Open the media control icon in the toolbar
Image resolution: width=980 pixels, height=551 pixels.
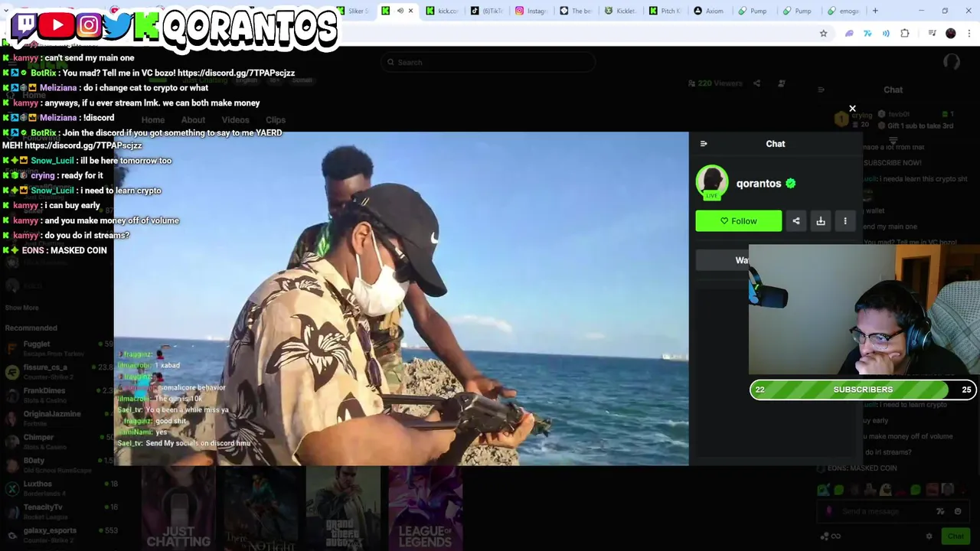click(932, 34)
